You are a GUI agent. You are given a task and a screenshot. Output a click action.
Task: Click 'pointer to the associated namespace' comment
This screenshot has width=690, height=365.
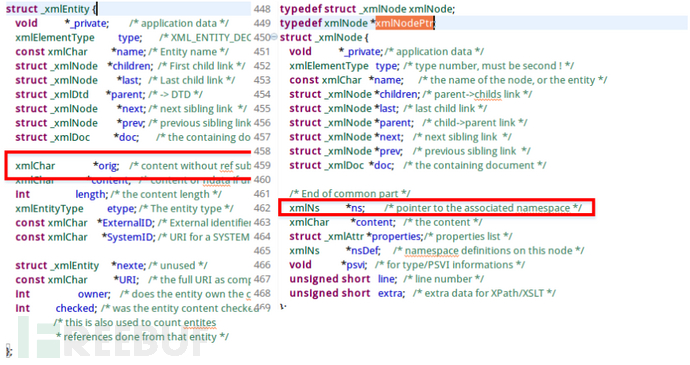483,208
